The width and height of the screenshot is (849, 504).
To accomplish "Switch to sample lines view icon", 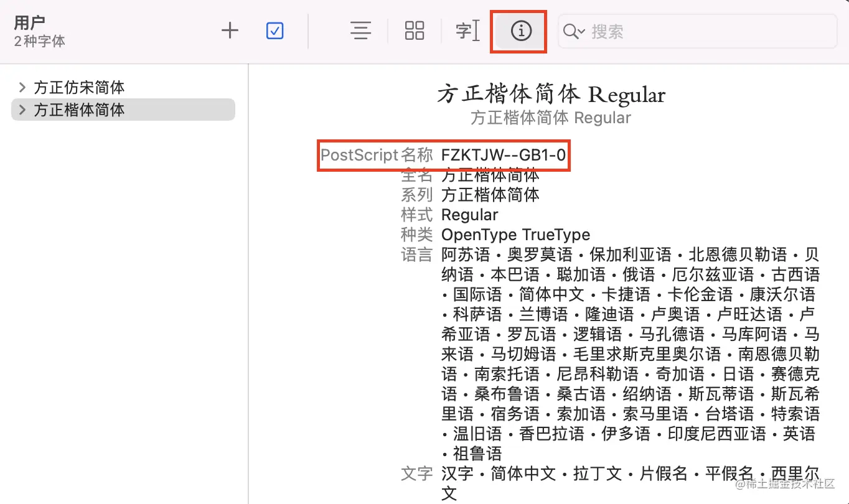I will pos(360,30).
